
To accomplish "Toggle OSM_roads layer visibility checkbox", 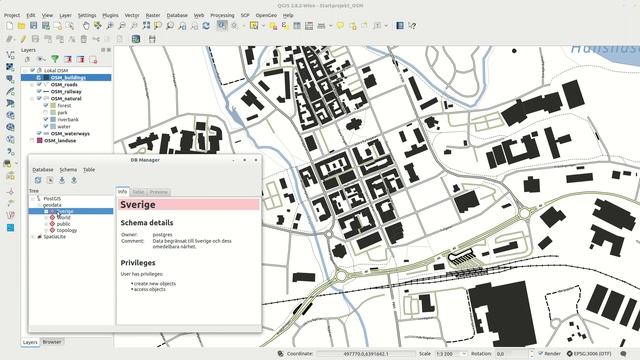I will [x=39, y=85].
